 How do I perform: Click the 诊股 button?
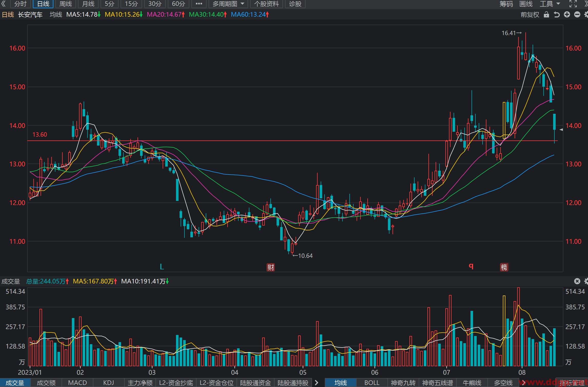(x=295, y=4)
